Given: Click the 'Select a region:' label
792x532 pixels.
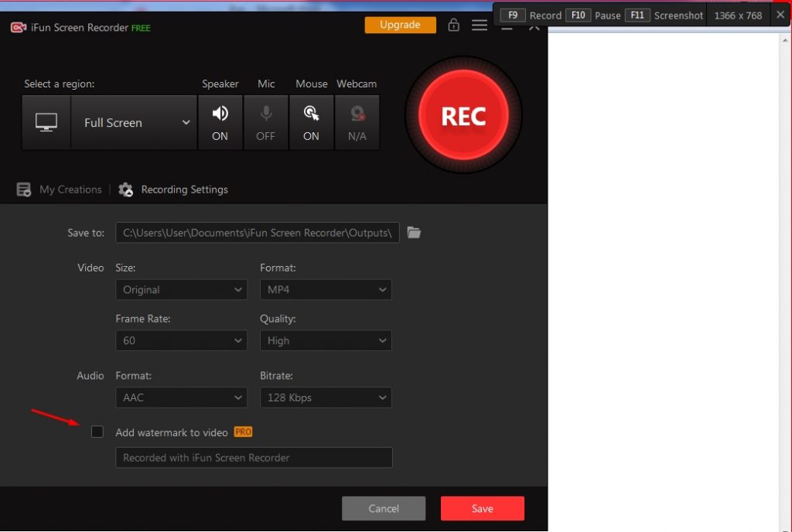Looking at the screenshot, I should pos(59,84).
